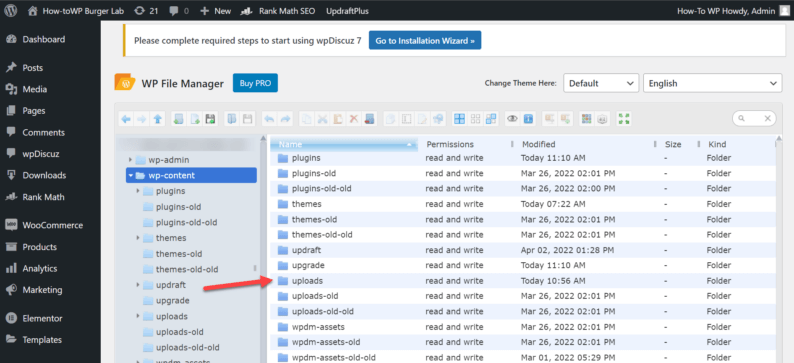Open the comments bubble in admin bar

point(178,11)
